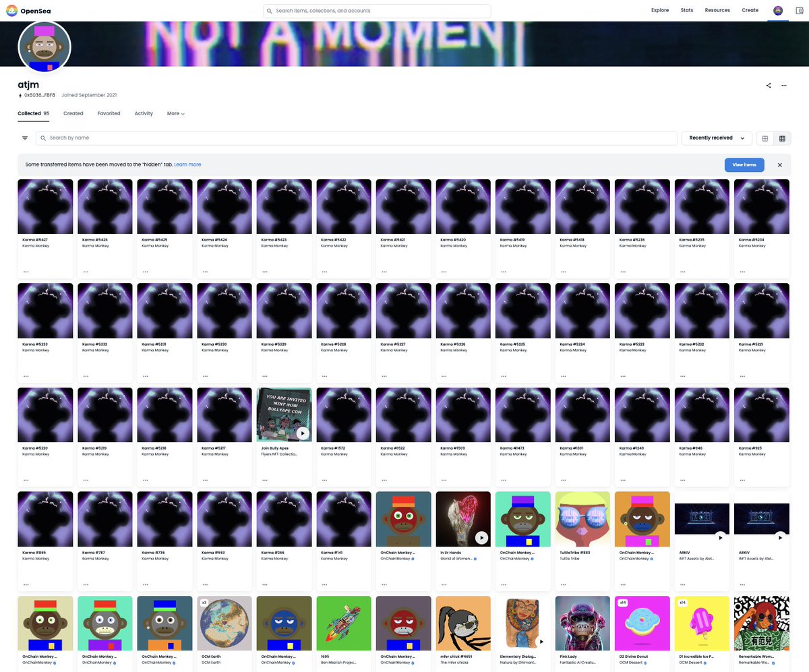809x672 pixels.
Task: Open options menu on Join Bully Apes card
Action: point(265,480)
